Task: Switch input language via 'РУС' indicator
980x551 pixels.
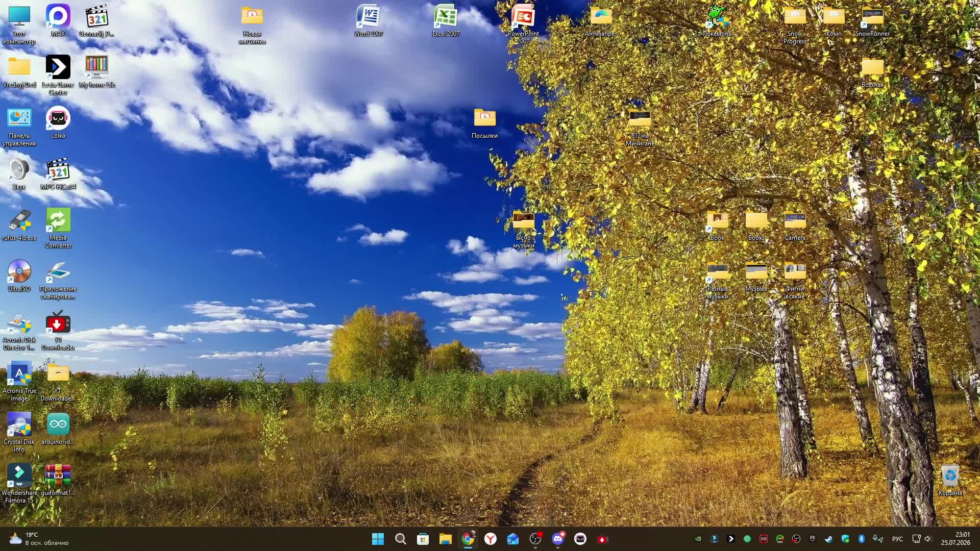Action: pyautogui.click(x=897, y=539)
